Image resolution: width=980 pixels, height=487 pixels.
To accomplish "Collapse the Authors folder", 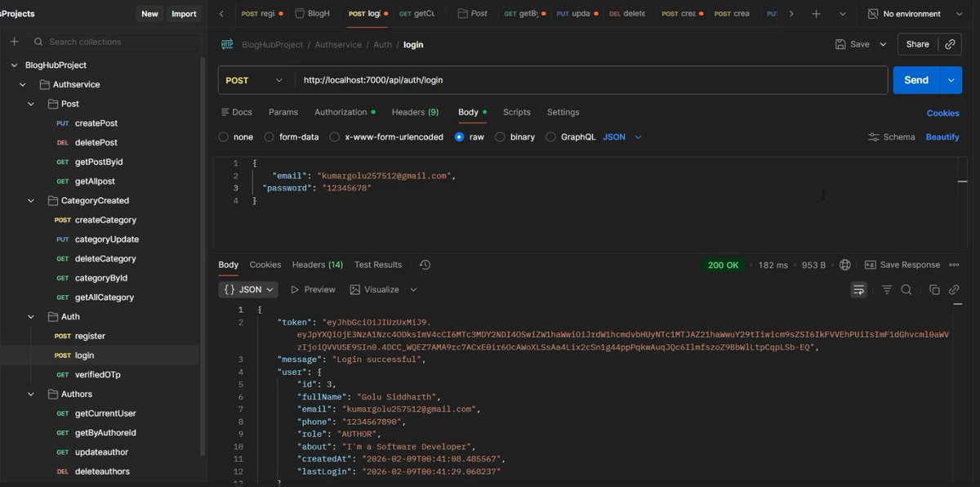I will pos(31,395).
